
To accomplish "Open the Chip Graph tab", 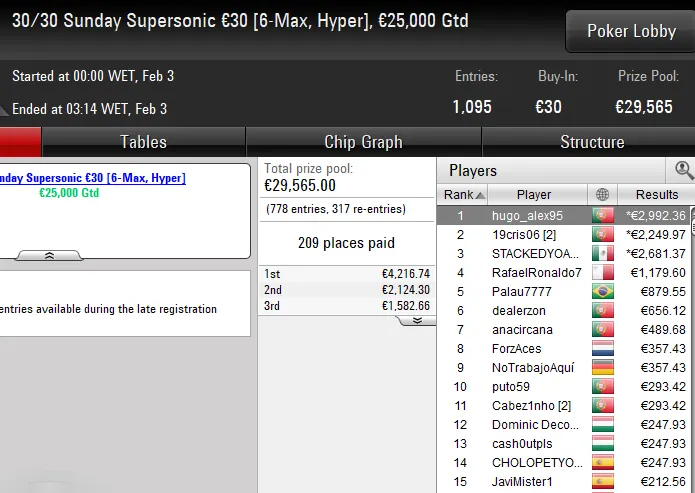I will click(x=363, y=142).
